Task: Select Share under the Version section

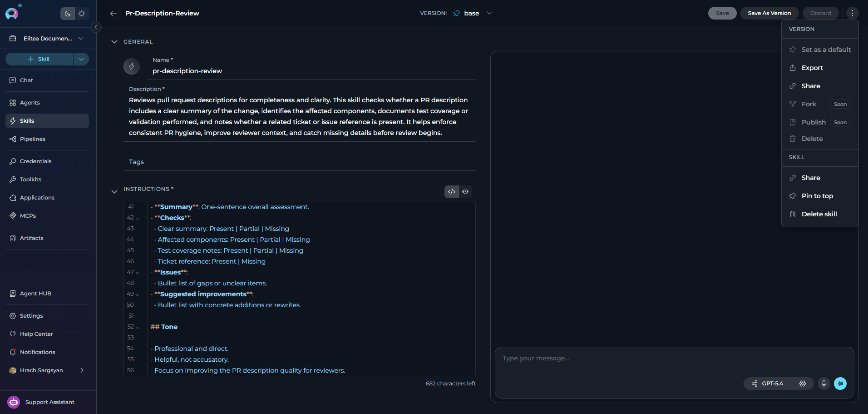Action: pos(820,86)
